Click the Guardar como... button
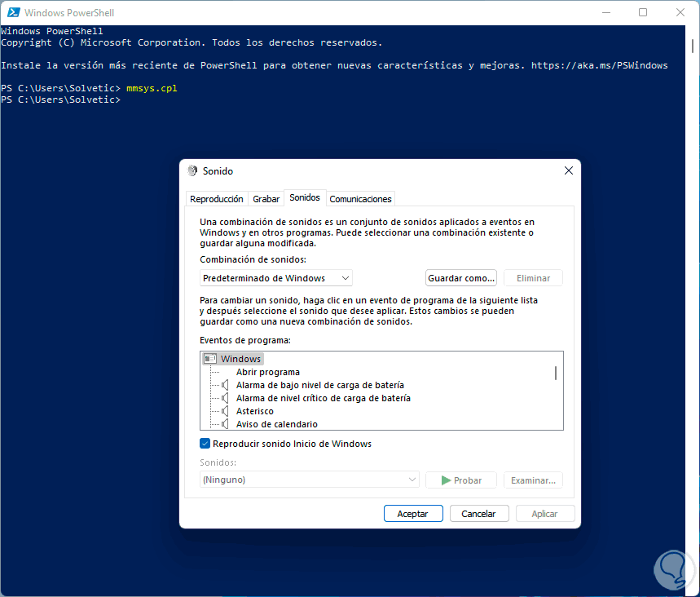The width and height of the screenshot is (700, 597). point(461,278)
